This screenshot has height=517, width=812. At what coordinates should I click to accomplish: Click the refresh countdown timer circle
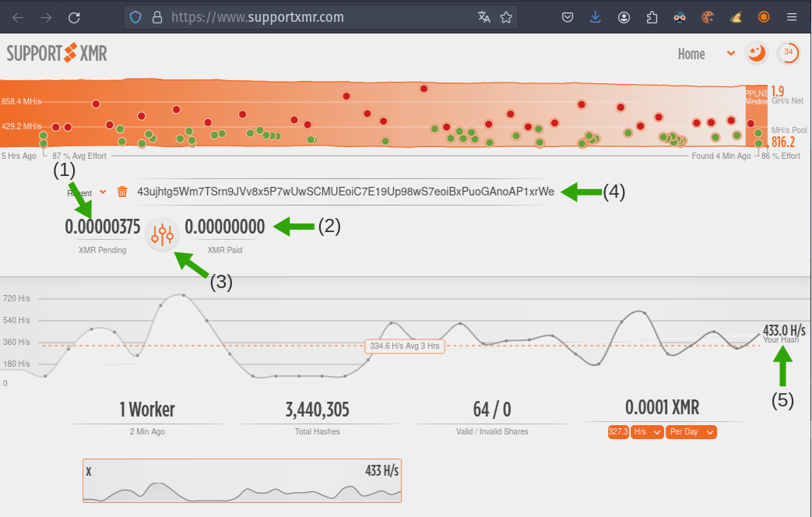[789, 53]
